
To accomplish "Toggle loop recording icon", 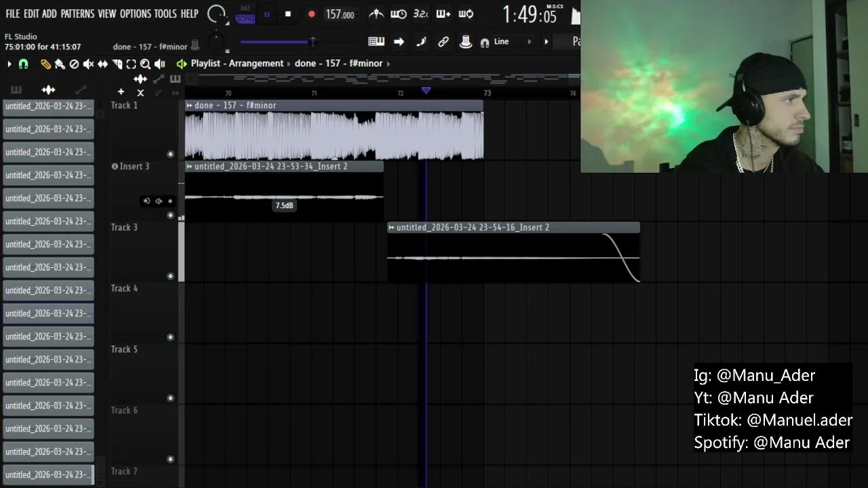I will 466,14.
